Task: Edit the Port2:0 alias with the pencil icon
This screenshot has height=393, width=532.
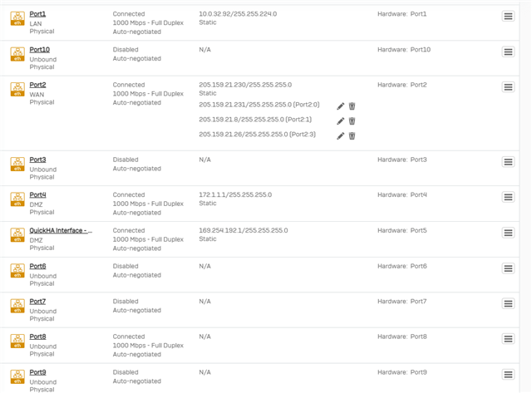Action: click(340, 106)
